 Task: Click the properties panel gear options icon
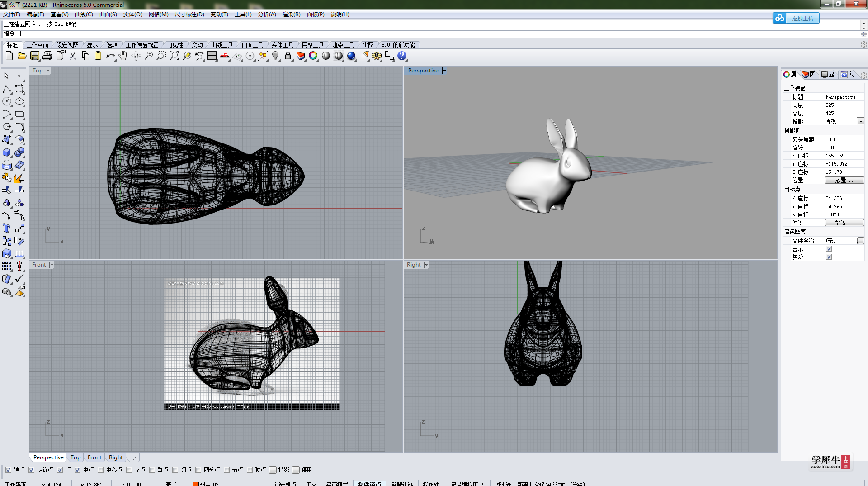pos(863,76)
